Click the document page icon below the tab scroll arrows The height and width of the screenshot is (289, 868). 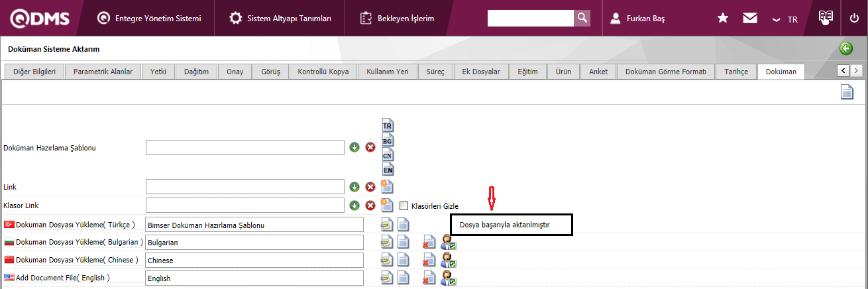click(x=847, y=92)
